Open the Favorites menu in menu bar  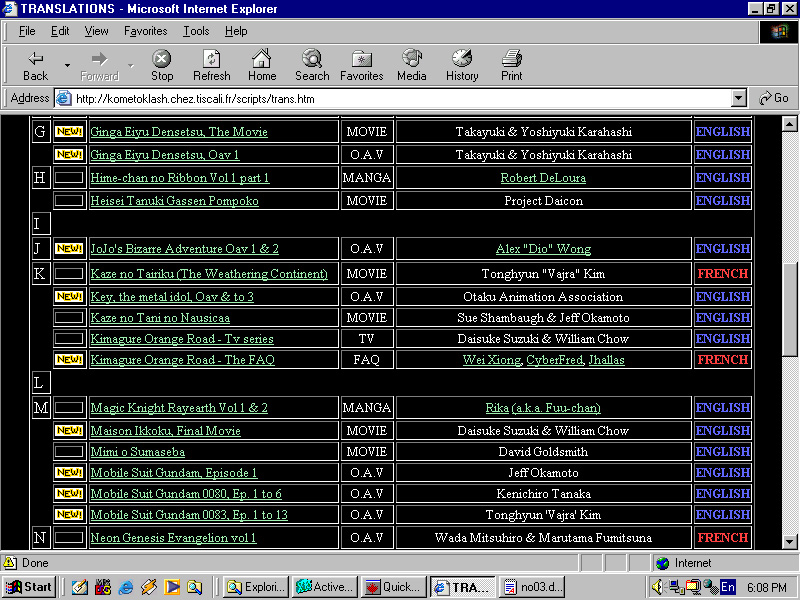145,31
